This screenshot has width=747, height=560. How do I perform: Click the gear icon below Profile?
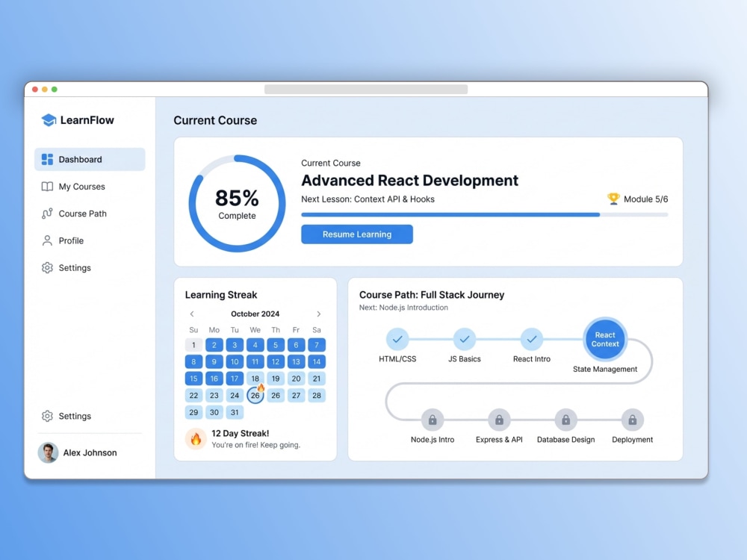[x=47, y=267]
